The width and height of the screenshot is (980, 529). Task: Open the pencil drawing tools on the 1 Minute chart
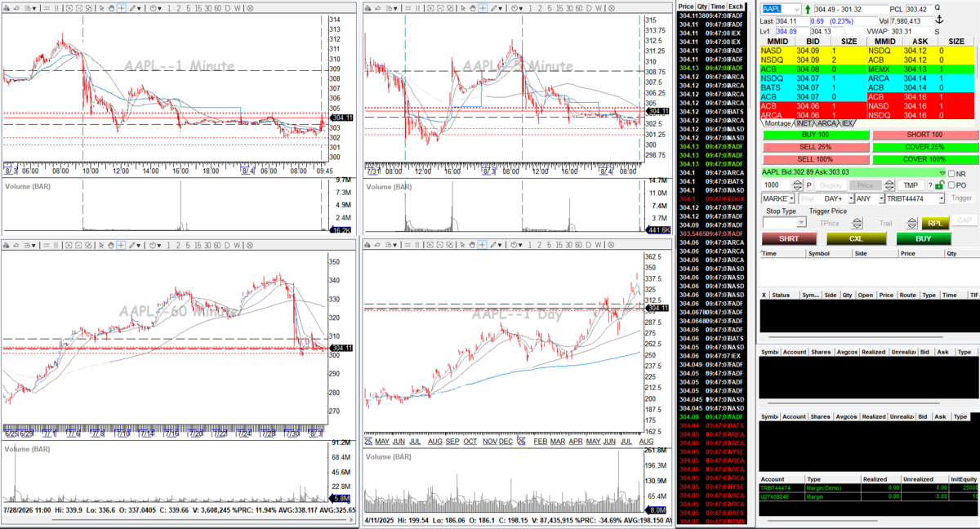tap(132, 8)
